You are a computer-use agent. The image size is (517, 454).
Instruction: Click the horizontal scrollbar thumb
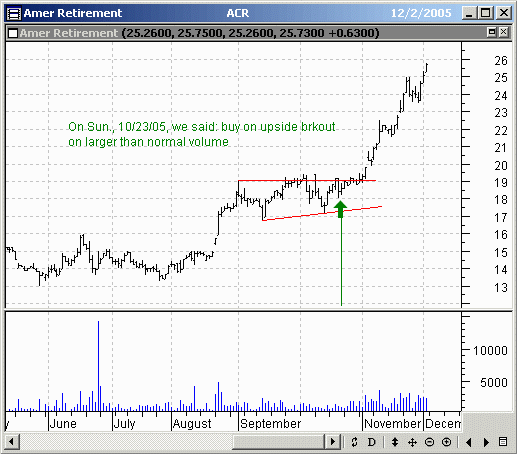[279, 442]
